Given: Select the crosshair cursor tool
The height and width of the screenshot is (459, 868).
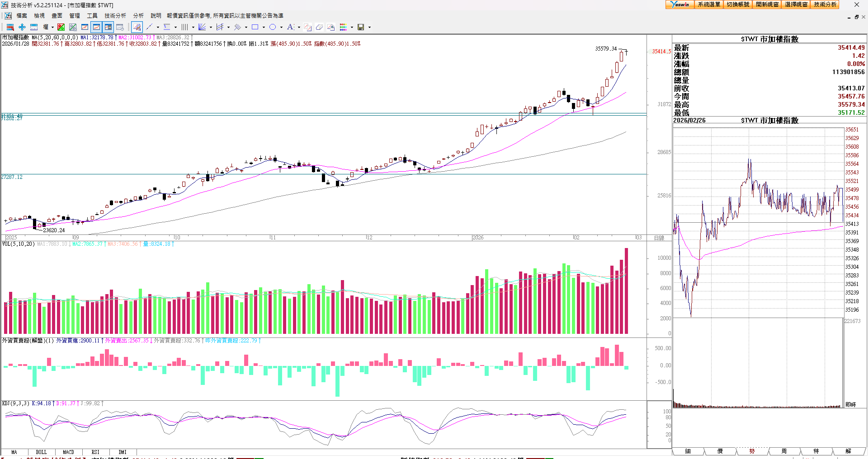Looking at the screenshot, I should click(22, 27).
